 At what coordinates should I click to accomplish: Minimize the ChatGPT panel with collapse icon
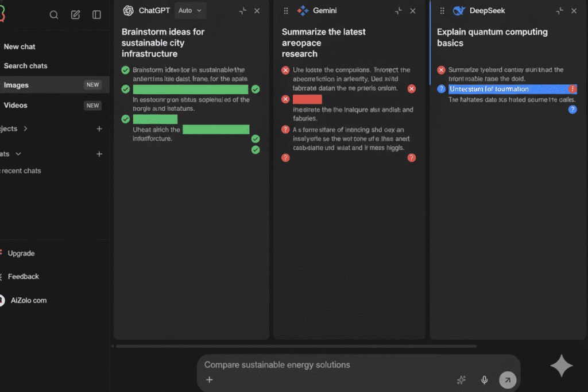click(x=243, y=11)
